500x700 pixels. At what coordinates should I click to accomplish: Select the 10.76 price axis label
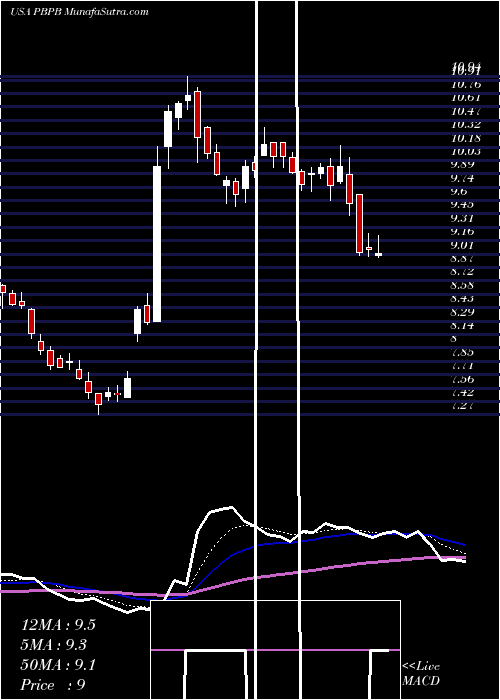pos(466,84)
